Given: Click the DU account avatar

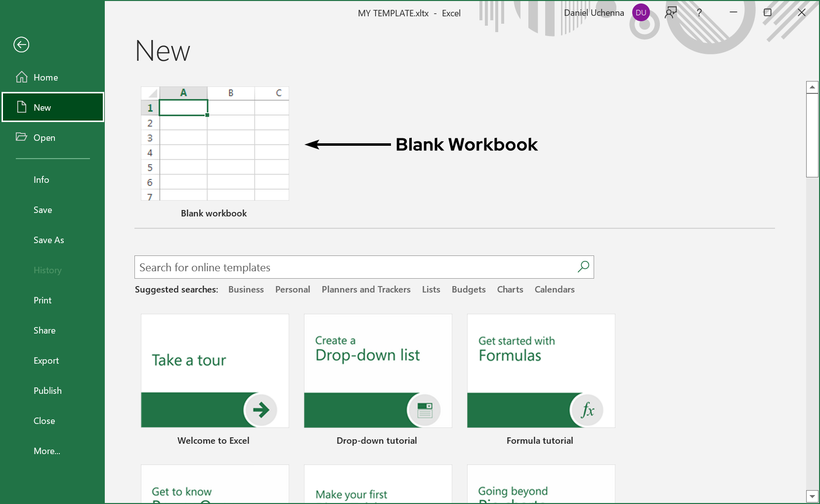Looking at the screenshot, I should [641, 13].
